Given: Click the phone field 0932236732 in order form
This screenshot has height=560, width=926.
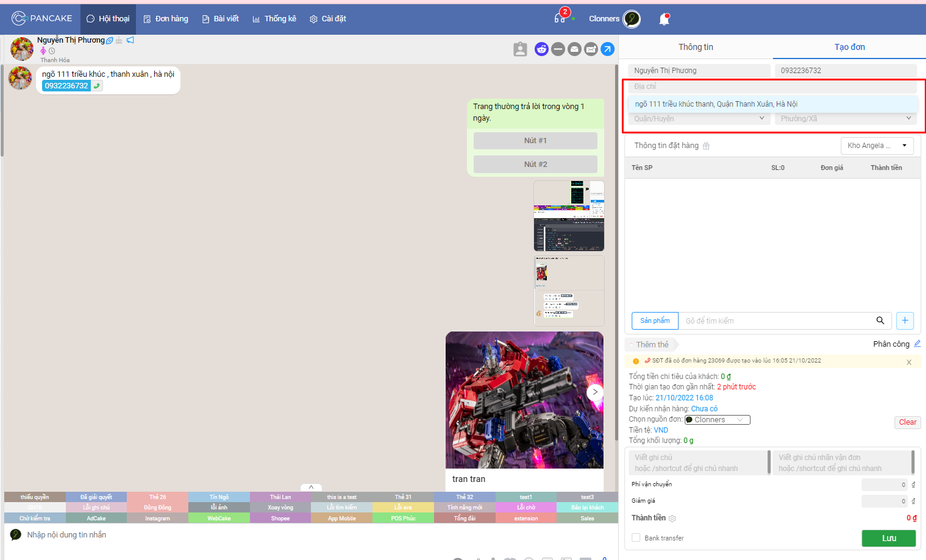Looking at the screenshot, I should tap(846, 71).
